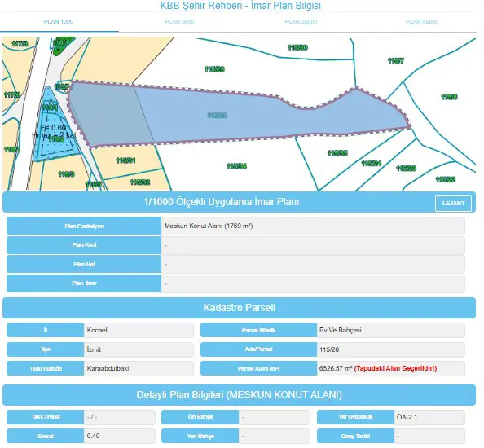This screenshot has width=484, height=448.
Task: Open the PLAN 5000 tab
Action: pyautogui.click(x=179, y=22)
